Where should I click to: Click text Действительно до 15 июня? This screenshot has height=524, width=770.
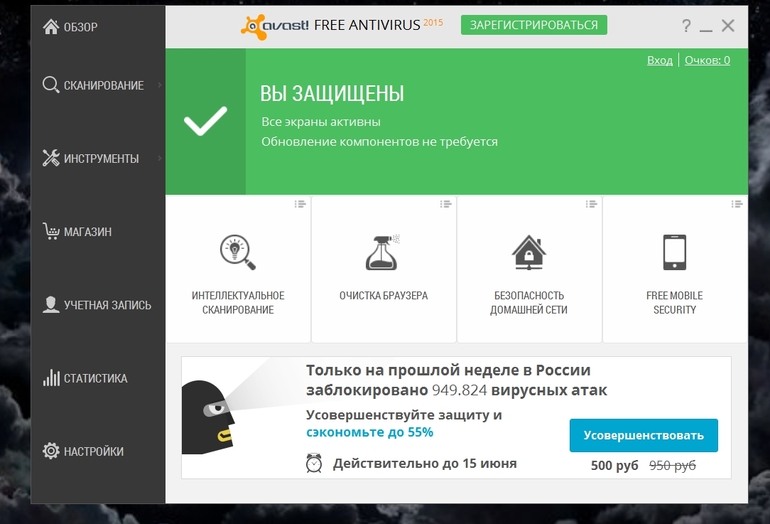pyautogui.click(x=424, y=464)
